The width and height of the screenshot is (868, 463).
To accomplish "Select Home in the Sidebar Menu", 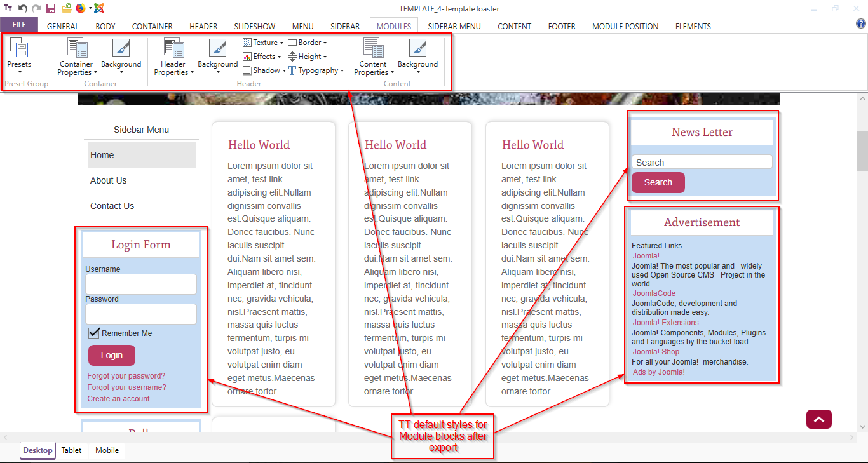I will (x=142, y=155).
